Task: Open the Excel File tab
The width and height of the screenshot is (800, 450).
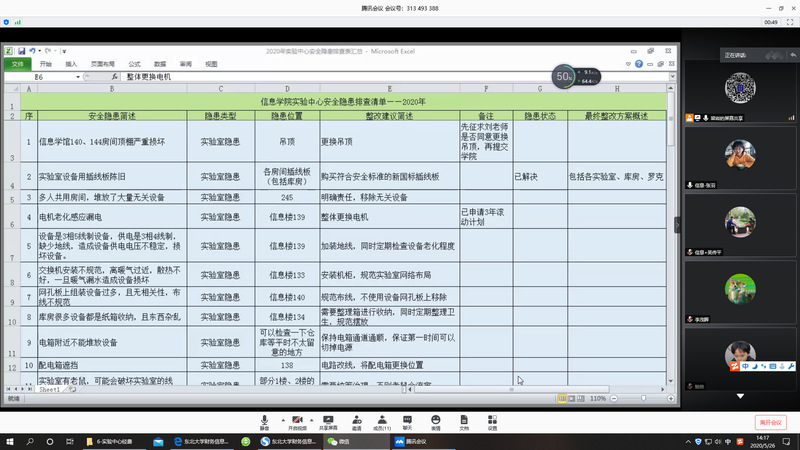Action: click(17, 63)
